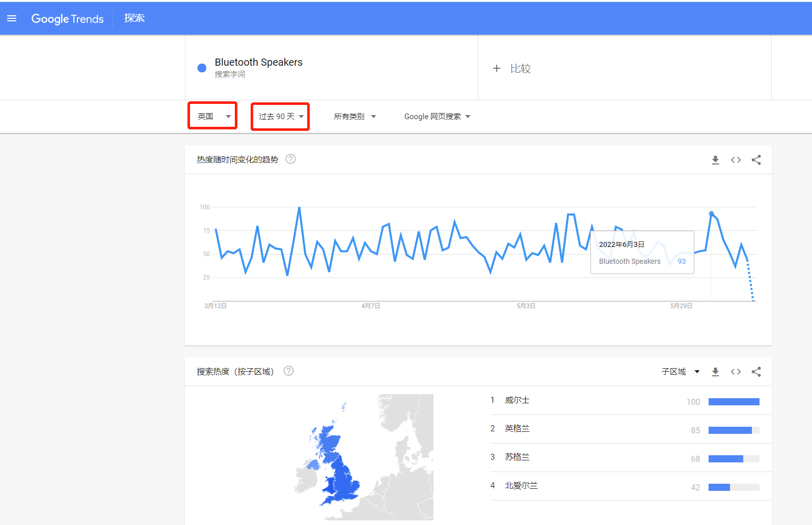Viewport: 812px width, 525px height.
Task: Click the plus icon next to 比较
Action: tap(497, 68)
